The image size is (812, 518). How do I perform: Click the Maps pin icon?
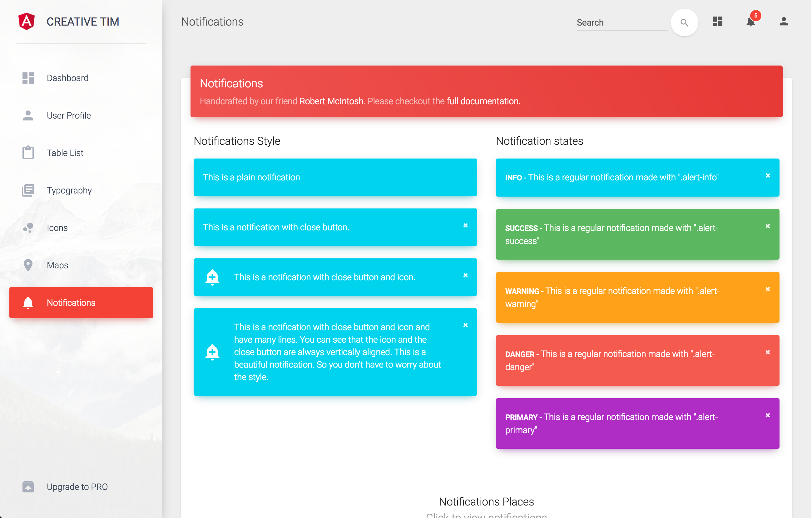28,265
